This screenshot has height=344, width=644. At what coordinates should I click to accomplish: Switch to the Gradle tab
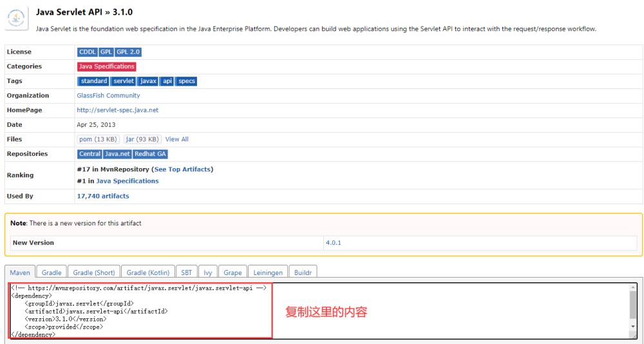[x=52, y=272]
